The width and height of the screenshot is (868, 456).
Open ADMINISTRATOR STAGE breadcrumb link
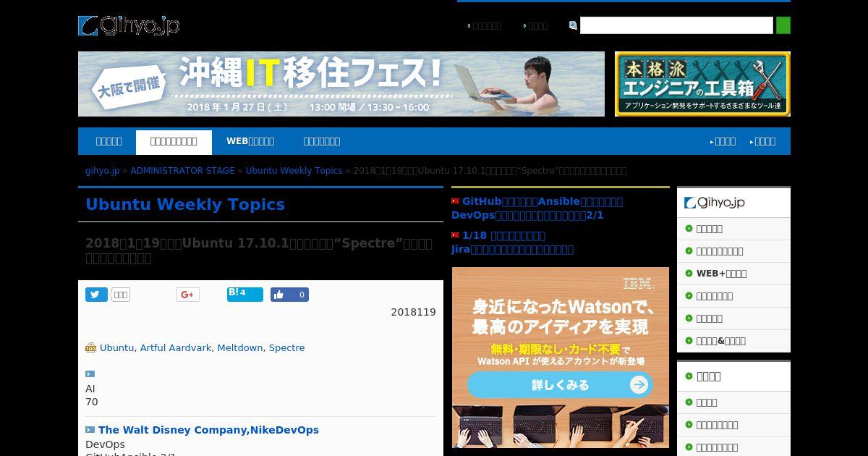point(182,171)
